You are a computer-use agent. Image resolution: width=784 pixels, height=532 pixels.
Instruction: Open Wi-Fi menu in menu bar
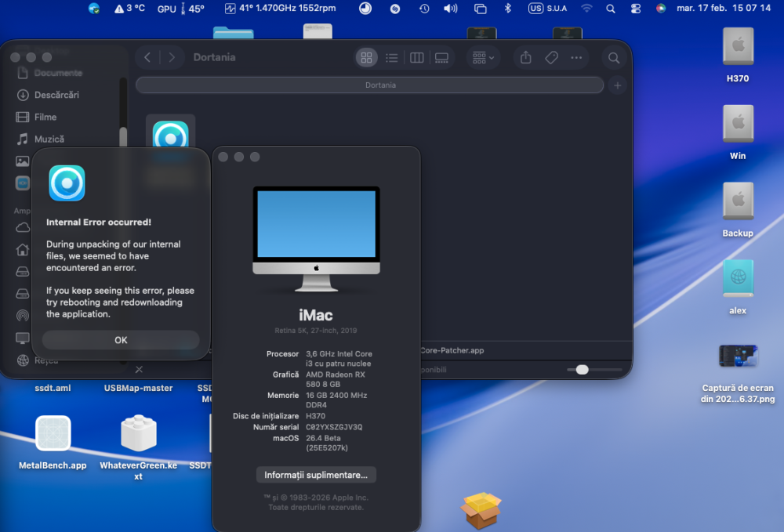(587, 9)
